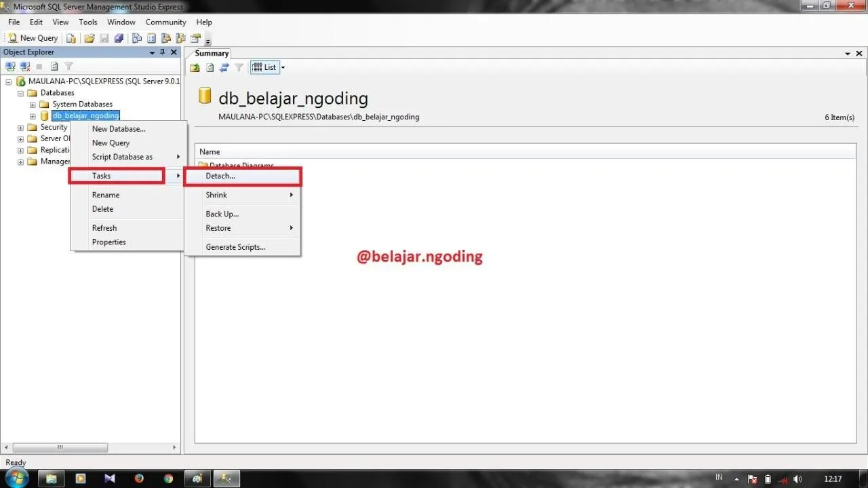Click the Stop icon in Object Explorer
Screen dimensions: 868x488
39,67
